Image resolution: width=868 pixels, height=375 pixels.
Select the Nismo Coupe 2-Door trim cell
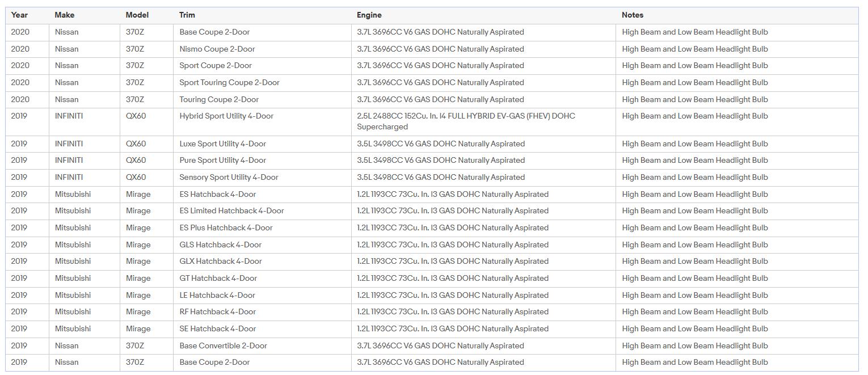(217, 49)
